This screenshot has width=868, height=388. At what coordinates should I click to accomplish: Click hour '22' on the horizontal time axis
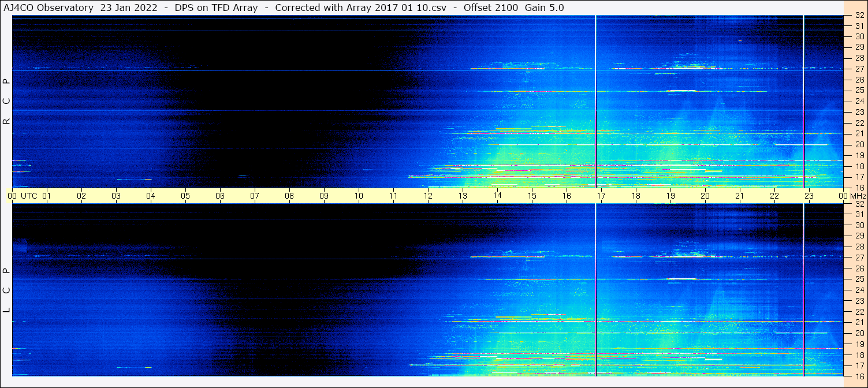point(774,196)
